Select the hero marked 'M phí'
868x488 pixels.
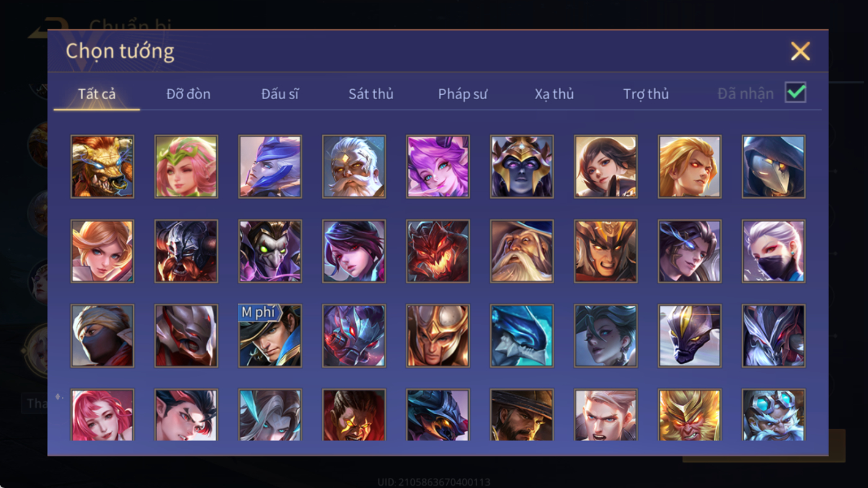(x=270, y=335)
